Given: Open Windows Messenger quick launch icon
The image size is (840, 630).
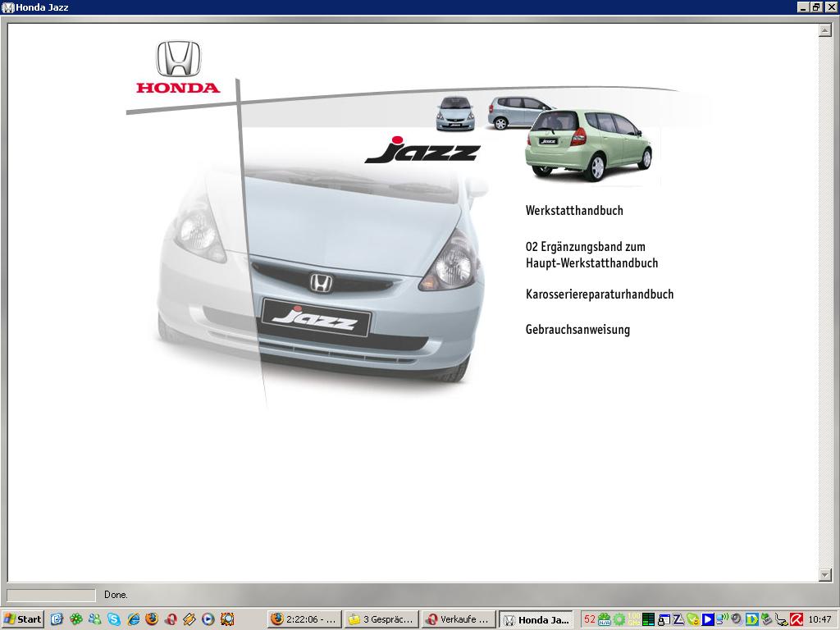Looking at the screenshot, I should point(95,619).
